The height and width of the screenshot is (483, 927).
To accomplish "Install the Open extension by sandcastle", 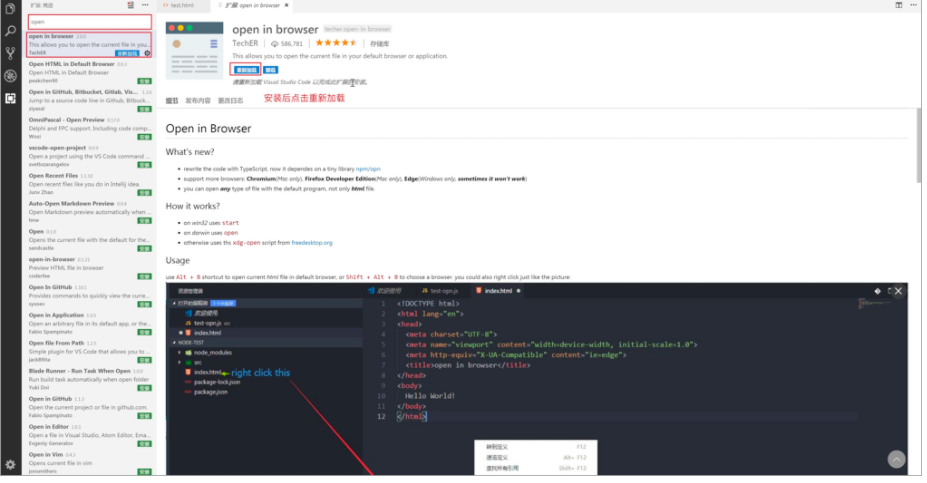I will (x=144, y=248).
